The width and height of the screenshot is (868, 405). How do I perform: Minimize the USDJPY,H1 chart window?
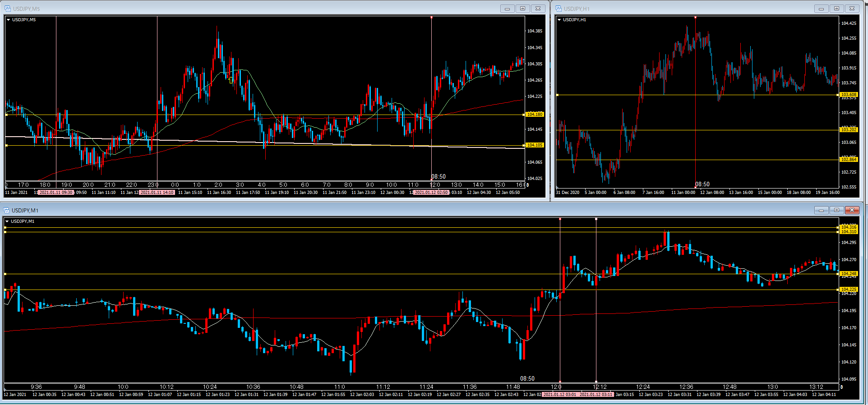point(821,9)
